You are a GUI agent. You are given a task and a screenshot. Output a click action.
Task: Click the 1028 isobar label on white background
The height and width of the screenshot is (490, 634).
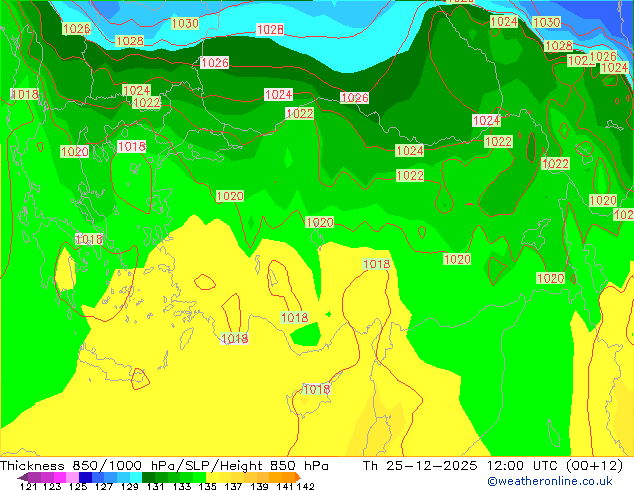[270, 30]
